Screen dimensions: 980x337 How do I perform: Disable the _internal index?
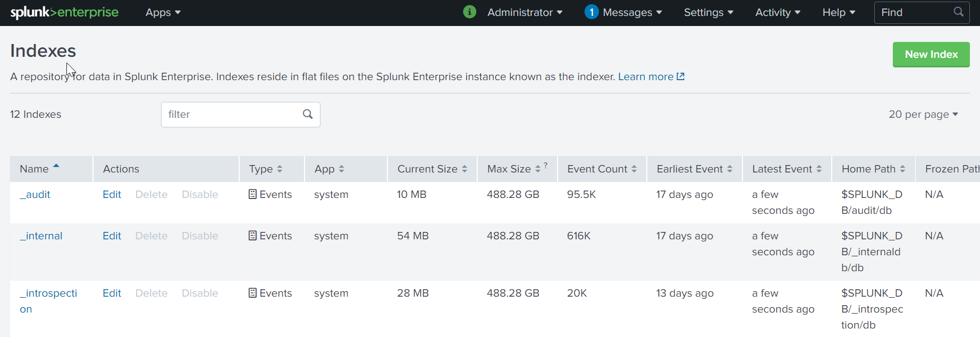[x=200, y=236]
